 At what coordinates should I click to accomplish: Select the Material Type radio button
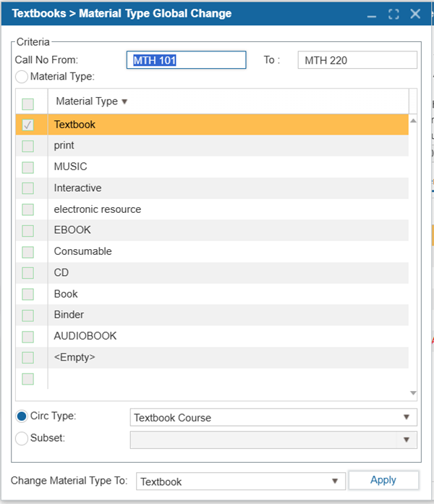tap(22, 77)
